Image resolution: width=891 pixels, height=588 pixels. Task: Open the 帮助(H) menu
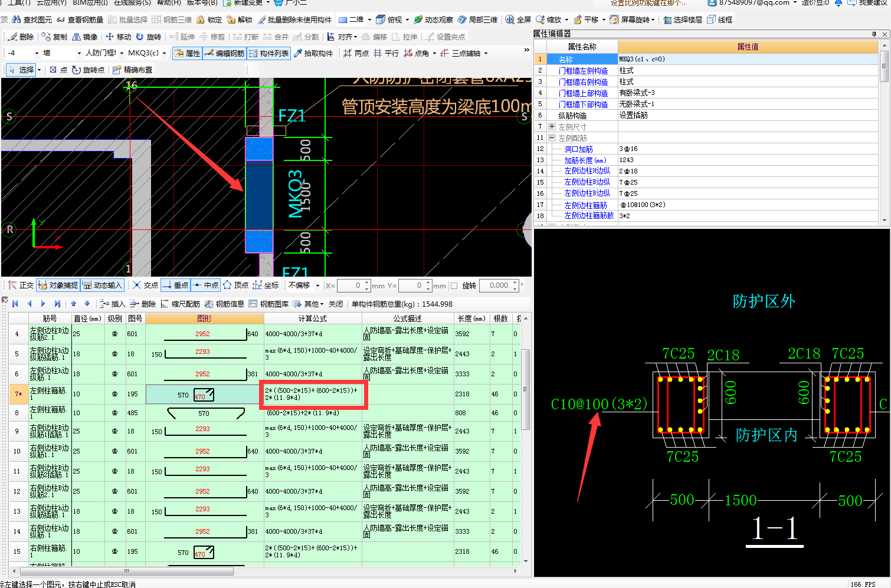click(169, 3)
